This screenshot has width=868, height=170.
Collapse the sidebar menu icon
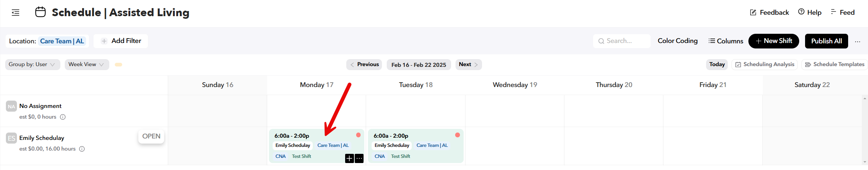point(15,13)
